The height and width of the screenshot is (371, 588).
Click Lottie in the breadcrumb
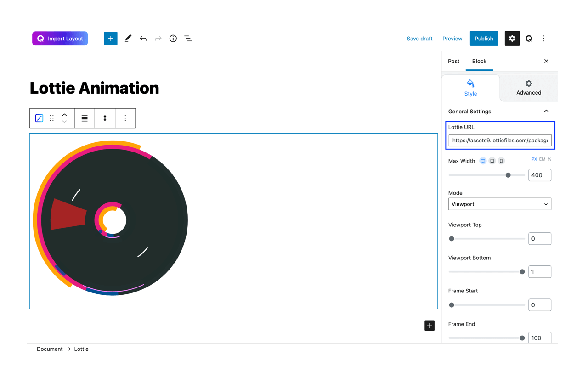(x=81, y=349)
